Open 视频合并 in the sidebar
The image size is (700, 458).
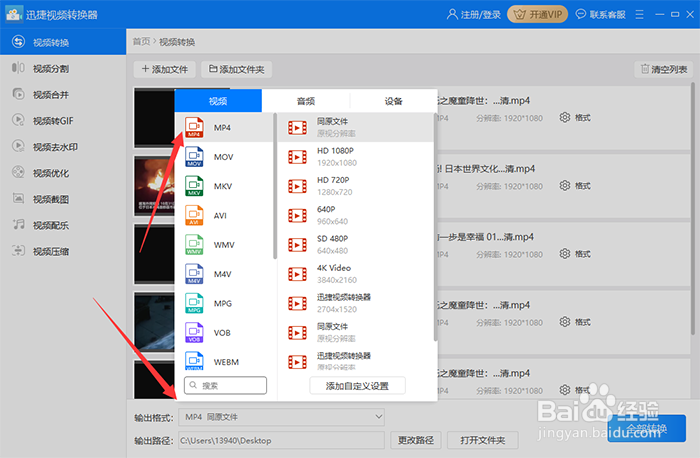(63, 95)
